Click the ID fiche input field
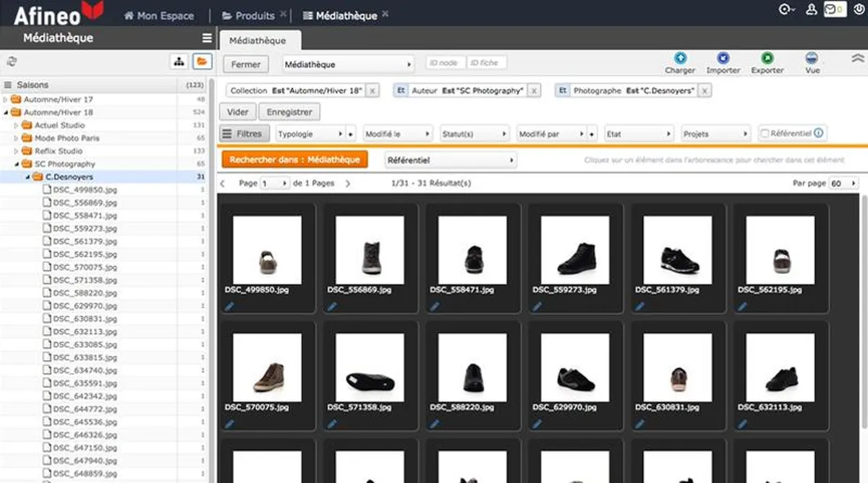The height and width of the screenshot is (483, 868). pos(486,63)
